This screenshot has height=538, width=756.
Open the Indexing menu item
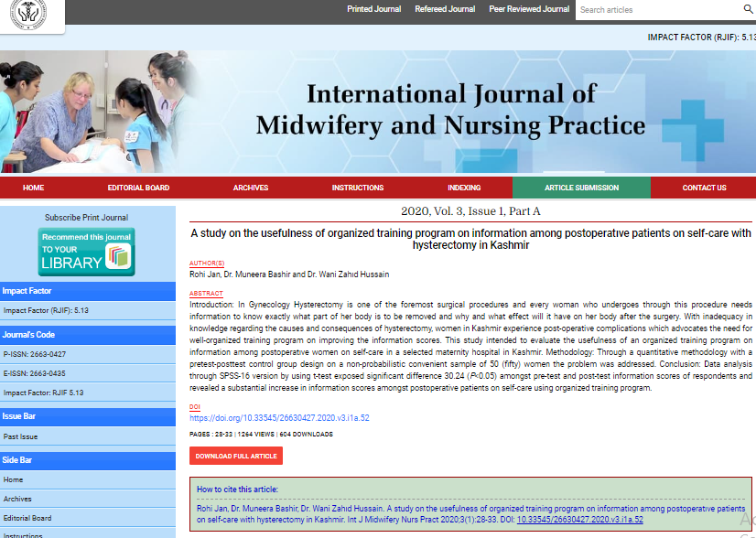pyautogui.click(x=464, y=188)
